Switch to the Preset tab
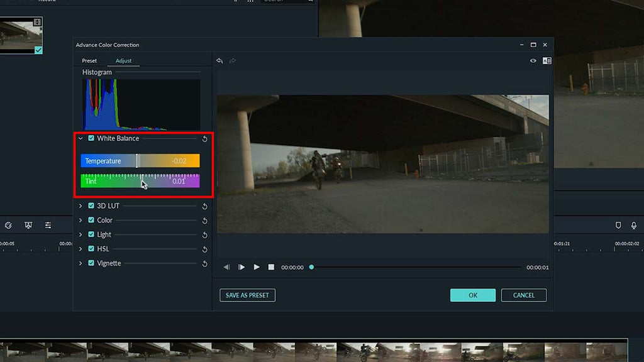The width and height of the screenshot is (644, 362). 89,61
